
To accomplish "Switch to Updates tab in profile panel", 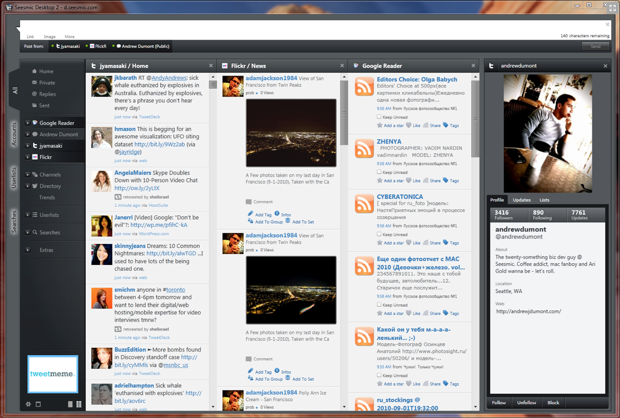I will (x=522, y=200).
